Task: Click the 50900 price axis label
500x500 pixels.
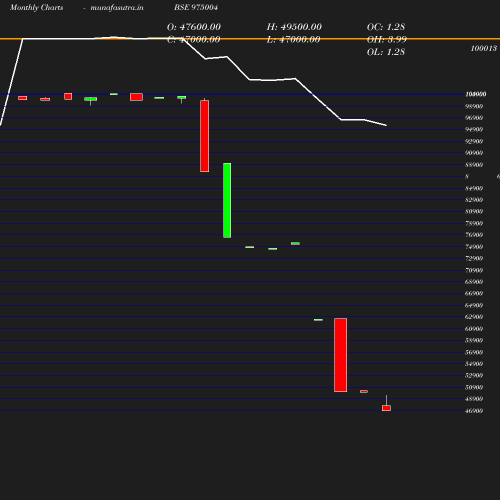Action: pyautogui.click(x=474, y=387)
